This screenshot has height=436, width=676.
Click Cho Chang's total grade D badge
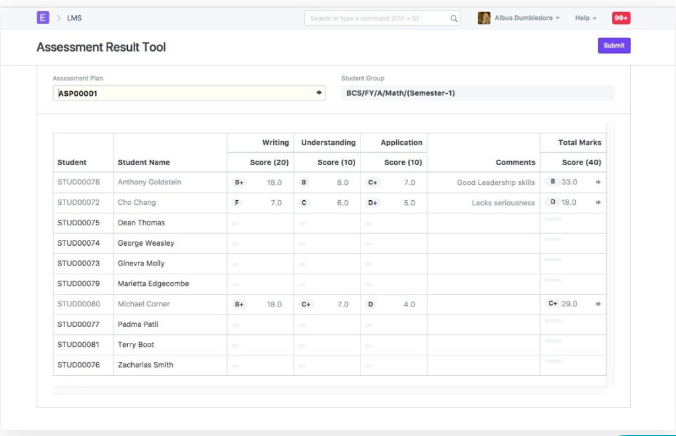[x=553, y=202]
